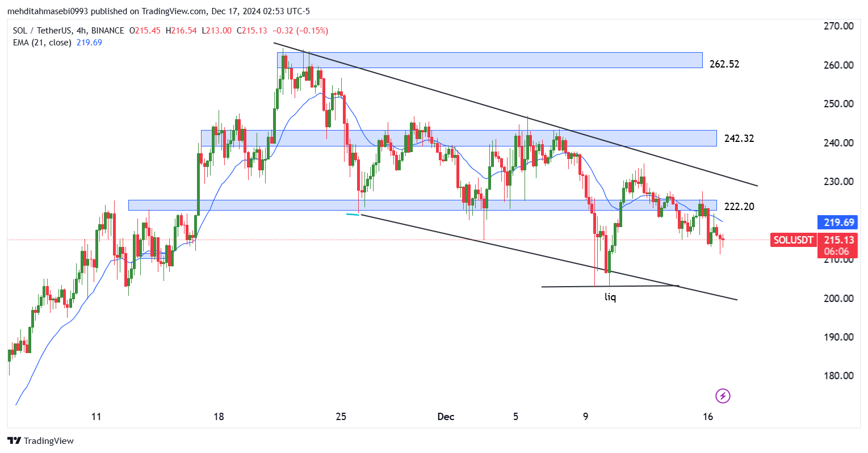Click the purple lightning bolt icon

[x=723, y=396]
